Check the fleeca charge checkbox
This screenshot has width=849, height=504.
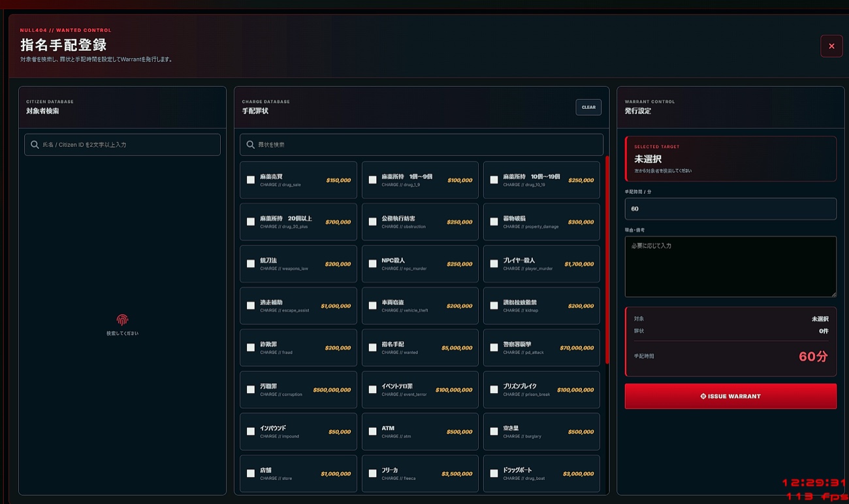(x=373, y=473)
